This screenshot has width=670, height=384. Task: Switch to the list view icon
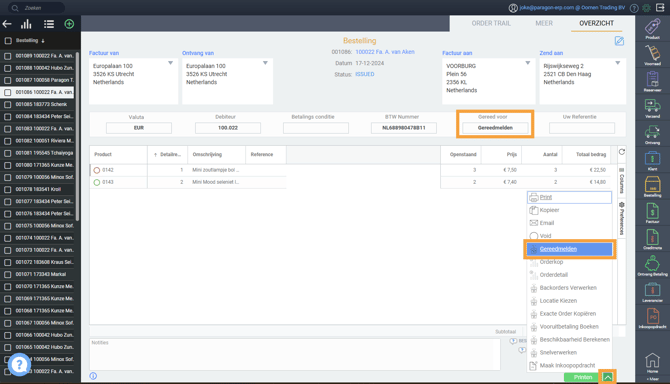point(49,24)
